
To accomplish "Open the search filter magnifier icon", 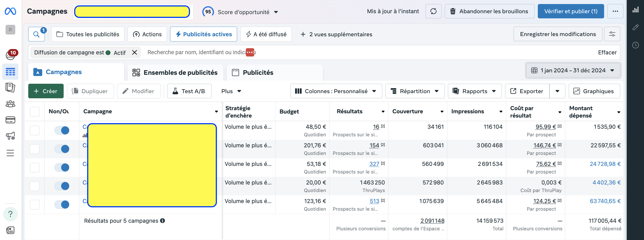I will [37, 34].
